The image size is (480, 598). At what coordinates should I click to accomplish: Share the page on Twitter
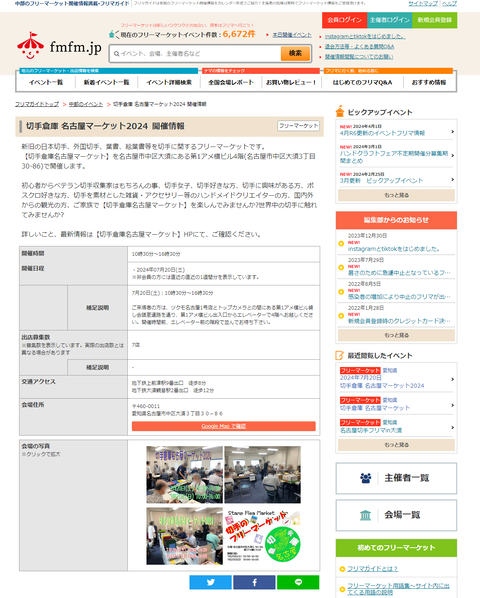(x=210, y=582)
